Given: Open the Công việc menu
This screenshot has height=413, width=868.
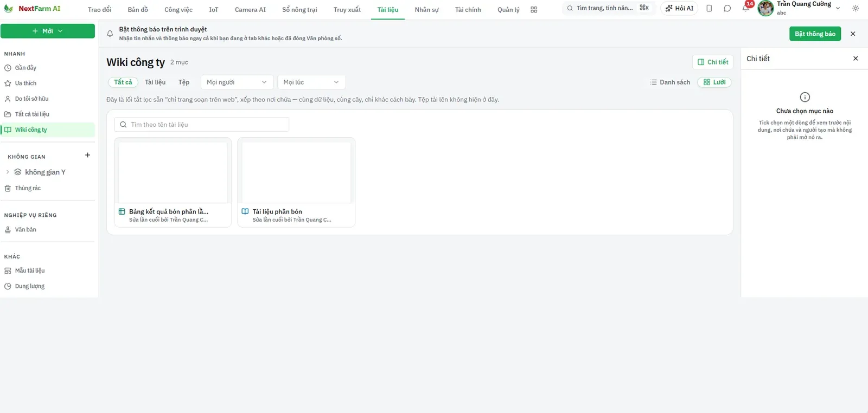Looking at the screenshot, I should [178, 10].
